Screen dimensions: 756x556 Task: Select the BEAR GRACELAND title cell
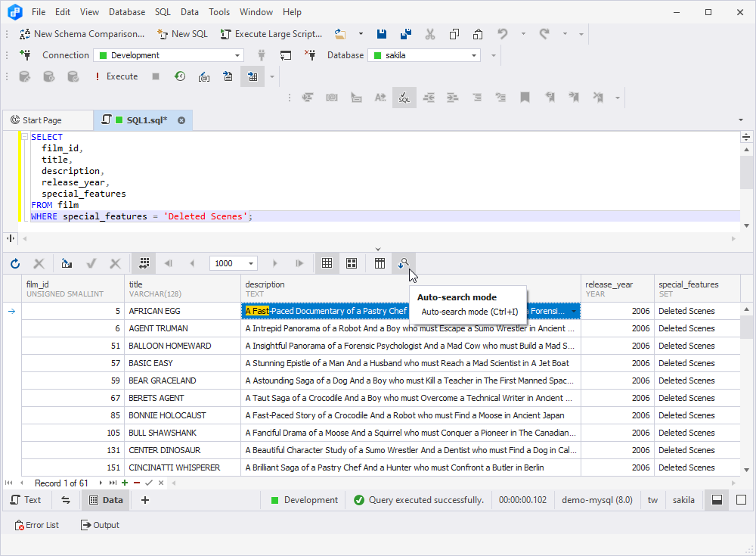pyautogui.click(x=183, y=381)
